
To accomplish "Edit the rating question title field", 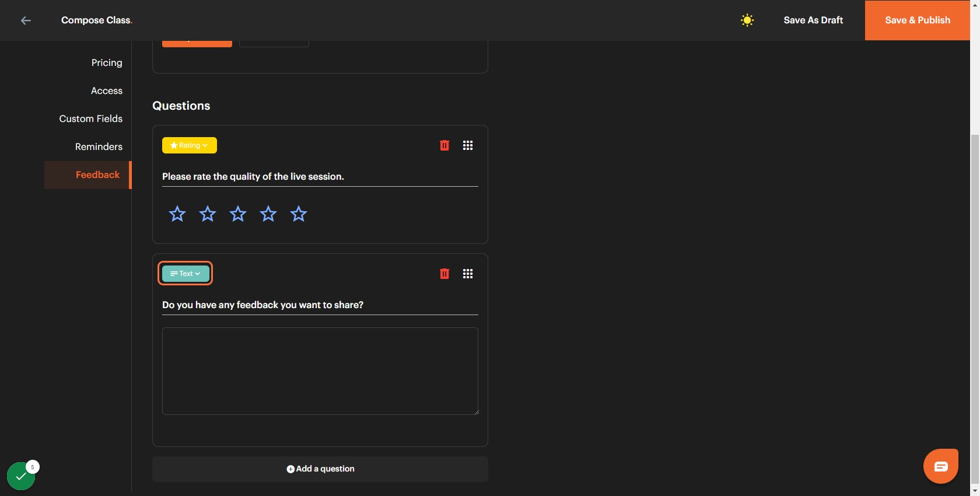I will click(320, 177).
